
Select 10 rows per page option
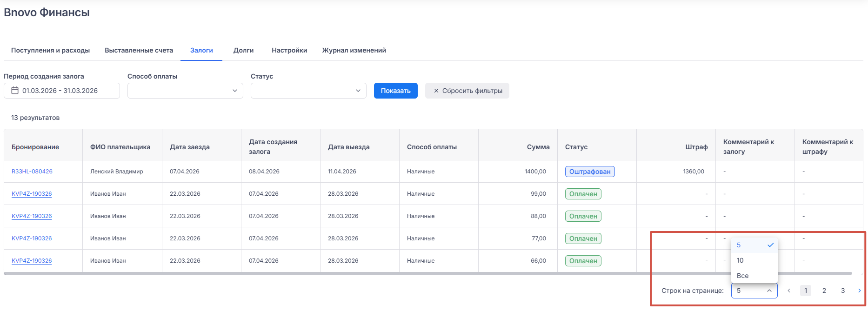coord(741,260)
